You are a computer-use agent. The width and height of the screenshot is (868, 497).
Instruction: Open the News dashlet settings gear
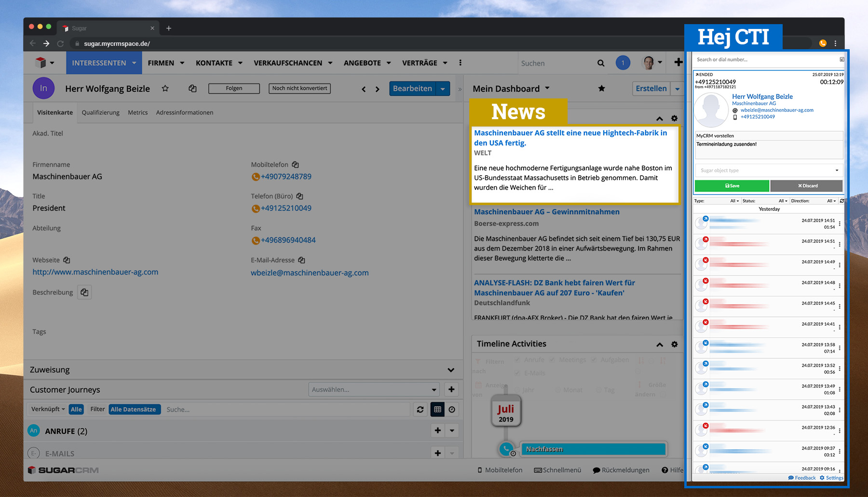point(674,119)
